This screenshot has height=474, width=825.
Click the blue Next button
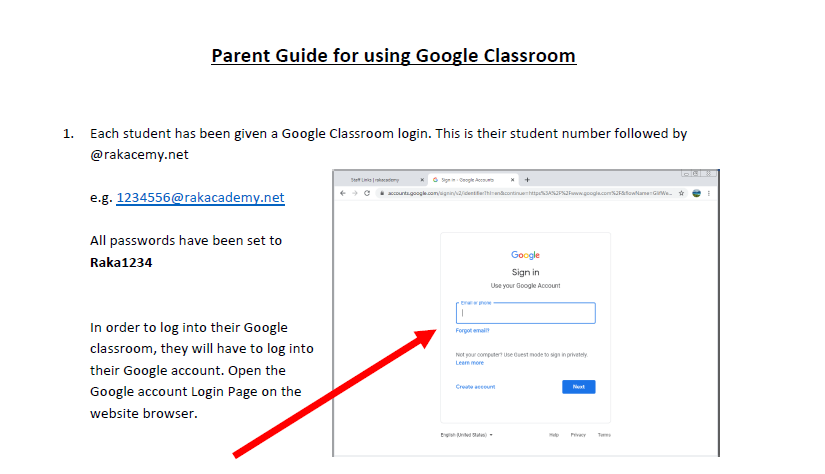579,387
